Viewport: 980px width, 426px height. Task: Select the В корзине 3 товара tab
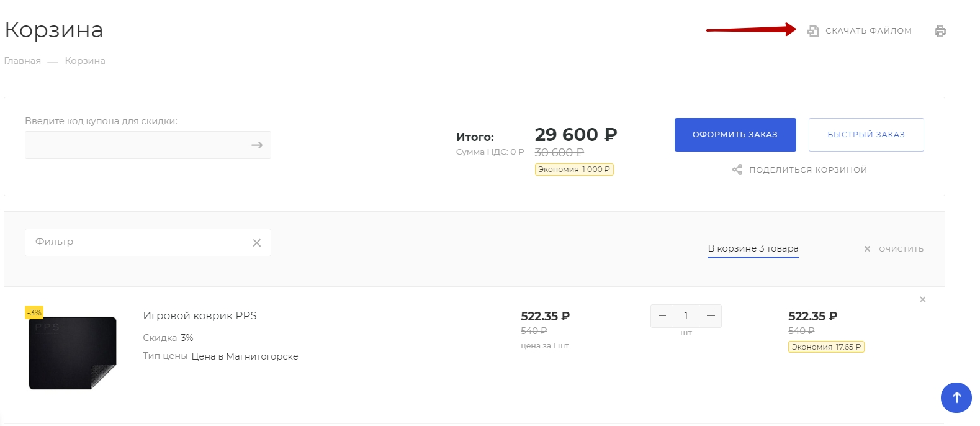753,248
